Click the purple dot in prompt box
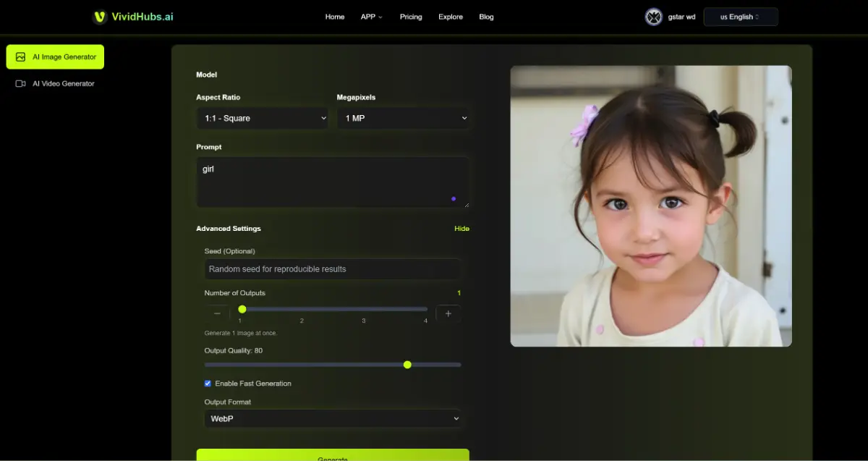The width and height of the screenshot is (868, 461). pyautogui.click(x=454, y=198)
